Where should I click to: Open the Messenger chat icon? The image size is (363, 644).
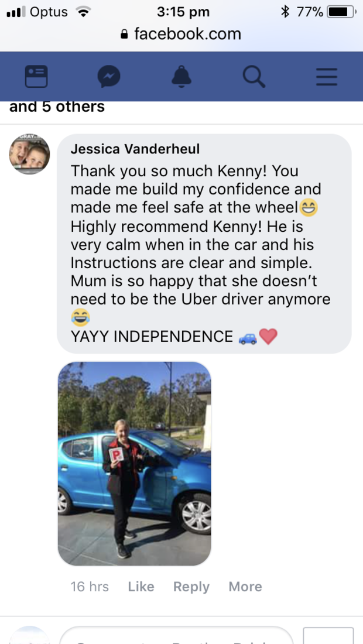109,76
